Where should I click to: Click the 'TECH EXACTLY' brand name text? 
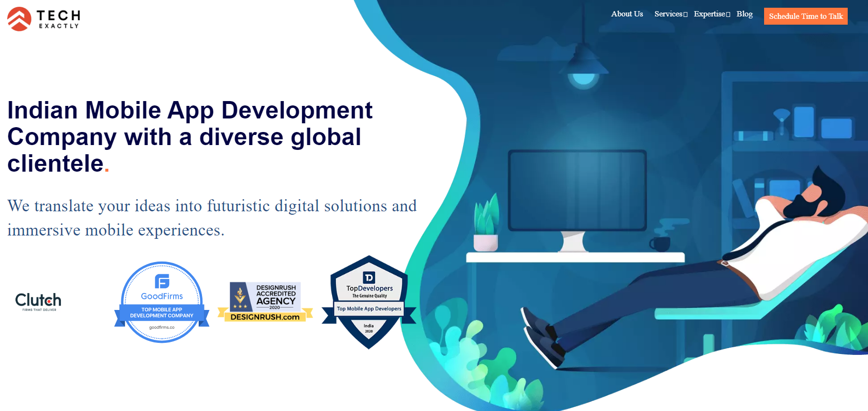58,19
